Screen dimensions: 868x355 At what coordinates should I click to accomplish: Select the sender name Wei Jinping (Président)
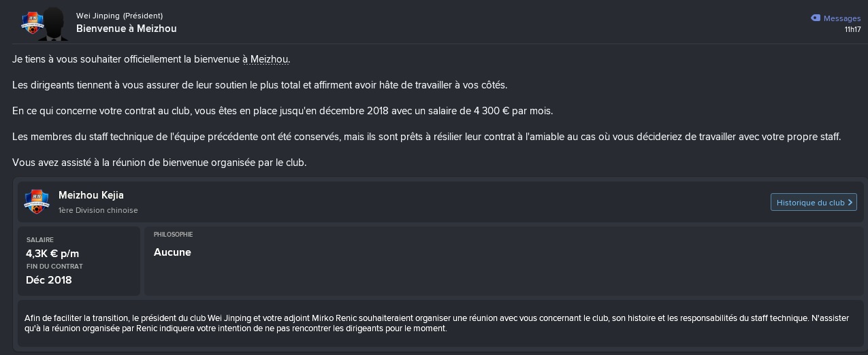119,16
